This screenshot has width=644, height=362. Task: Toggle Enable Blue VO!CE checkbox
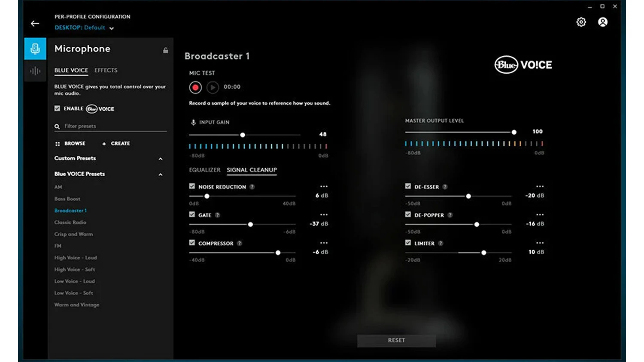click(x=57, y=109)
